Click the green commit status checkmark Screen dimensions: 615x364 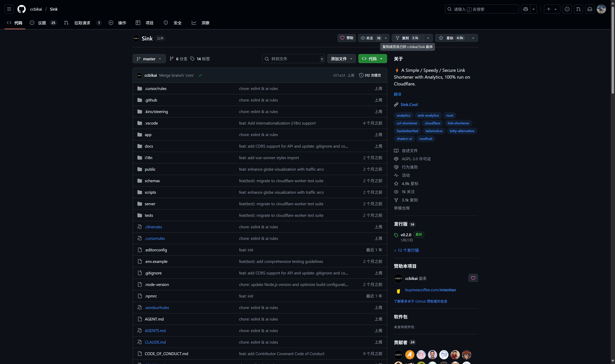[x=200, y=75]
